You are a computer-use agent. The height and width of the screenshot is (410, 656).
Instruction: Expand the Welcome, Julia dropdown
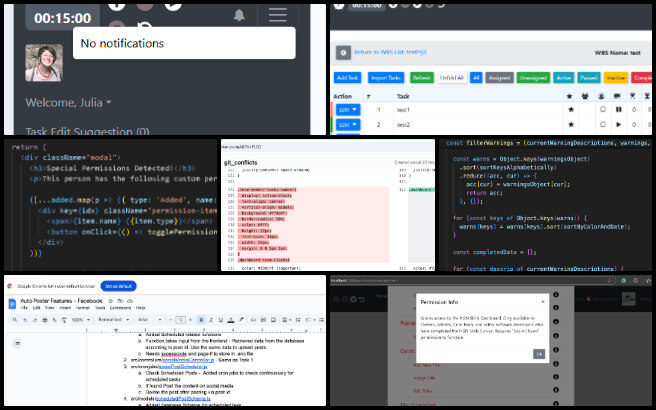tap(68, 102)
